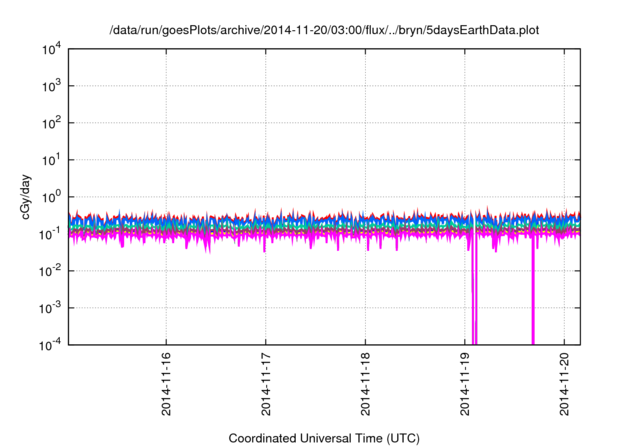Click the magenta dropout spike before 2014-11-20
640x448 pixels.
click(x=533, y=290)
